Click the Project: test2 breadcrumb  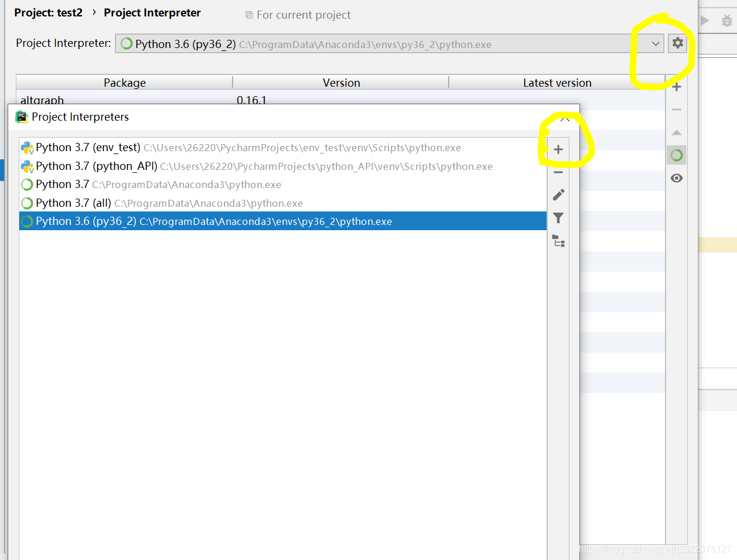[x=48, y=13]
